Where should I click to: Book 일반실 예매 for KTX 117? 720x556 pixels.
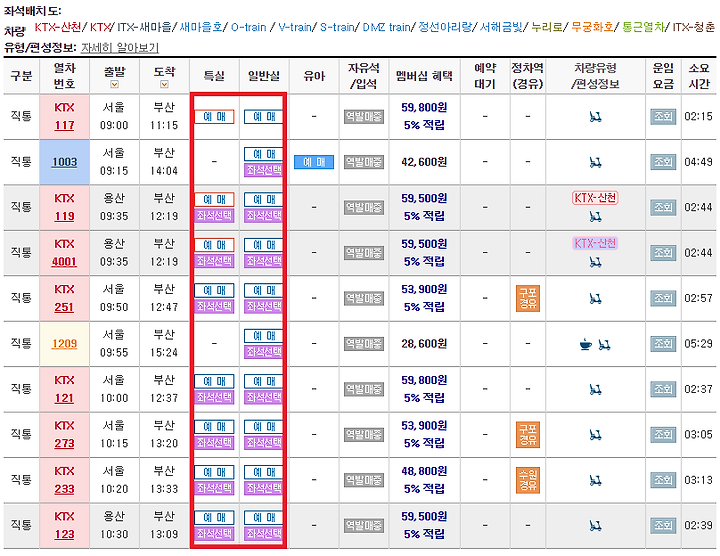264,117
